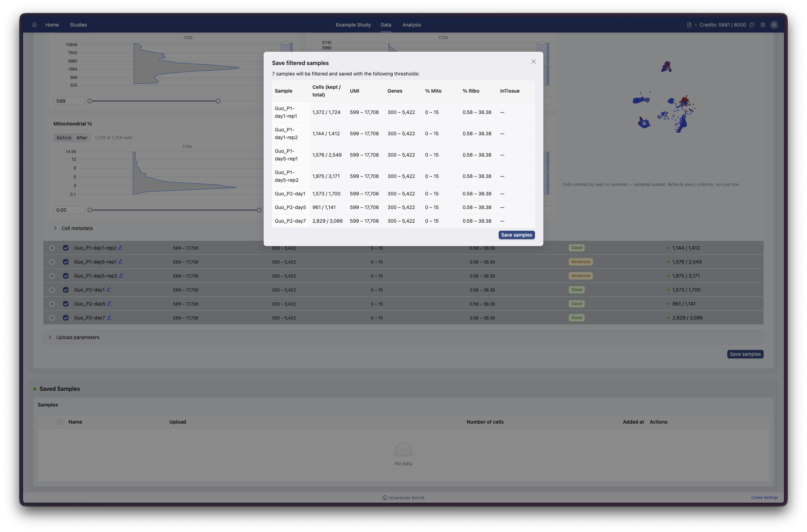Click left handle of the 599 UMI slider
The height and width of the screenshot is (532, 807).
click(90, 101)
